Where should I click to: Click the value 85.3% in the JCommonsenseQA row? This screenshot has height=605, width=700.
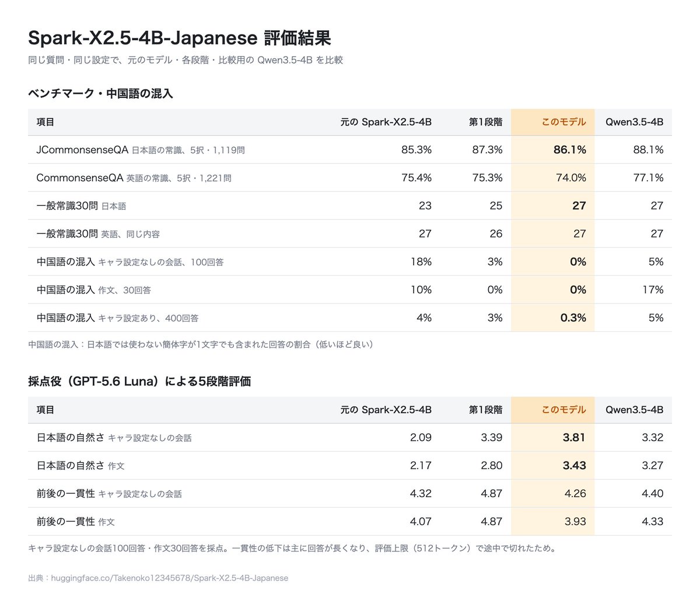416,150
